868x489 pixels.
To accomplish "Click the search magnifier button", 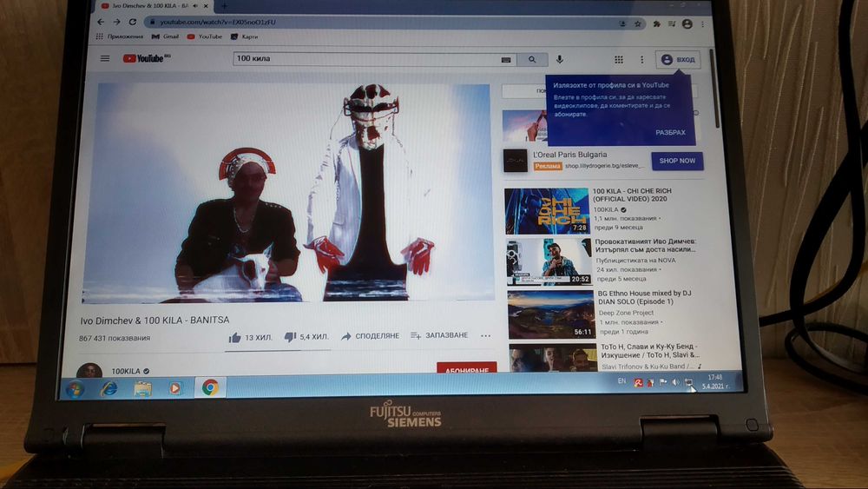I will [532, 59].
